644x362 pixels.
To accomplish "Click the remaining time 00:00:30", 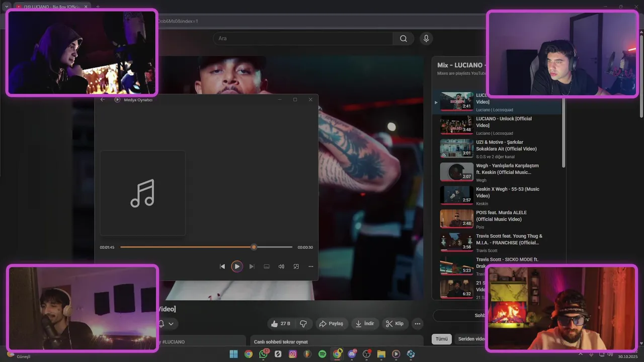I will pos(305,247).
